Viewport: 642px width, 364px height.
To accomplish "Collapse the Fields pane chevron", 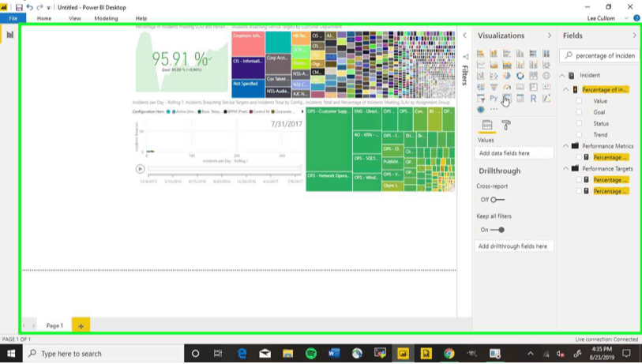I will [x=634, y=36].
